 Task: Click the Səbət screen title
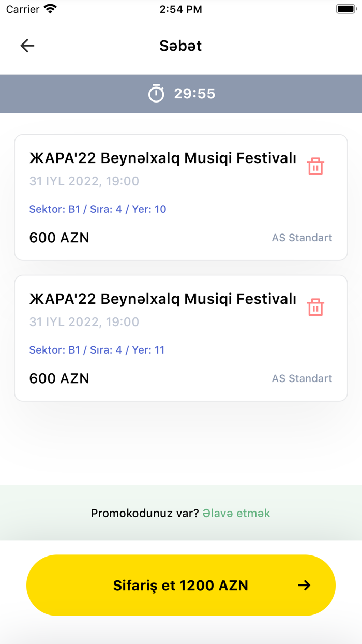click(180, 46)
